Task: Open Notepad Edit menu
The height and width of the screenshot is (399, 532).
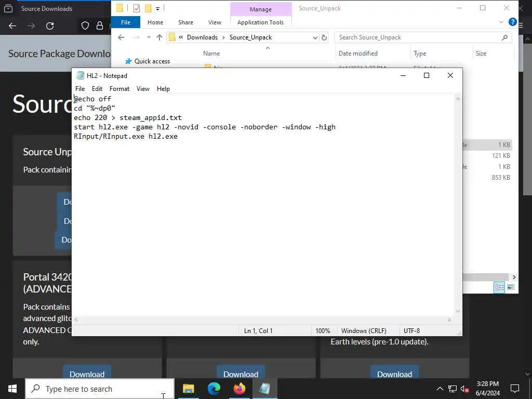Action: pyautogui.click(x=97, y=88)
